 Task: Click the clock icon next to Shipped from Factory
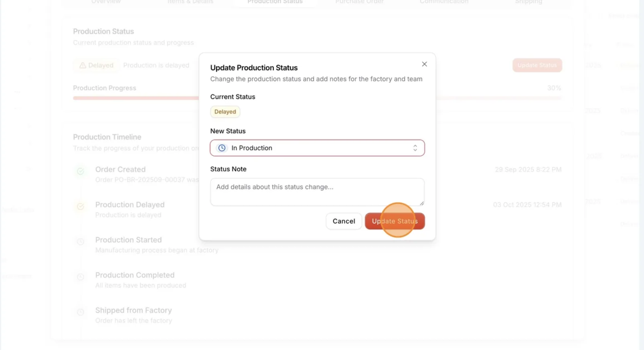pos(81,312)
